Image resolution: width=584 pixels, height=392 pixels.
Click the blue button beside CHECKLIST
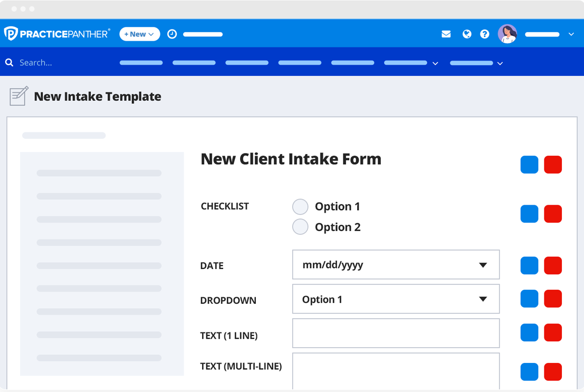pos(529,214)
